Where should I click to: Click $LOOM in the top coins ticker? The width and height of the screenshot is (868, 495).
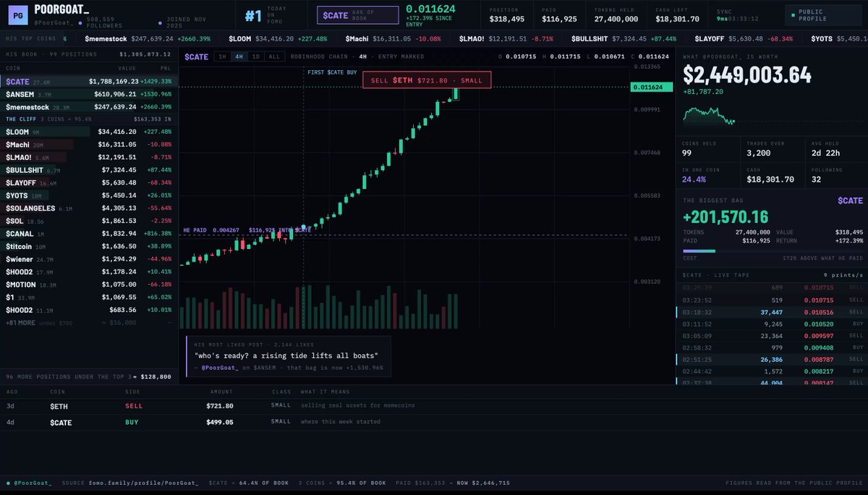(278, 38)
